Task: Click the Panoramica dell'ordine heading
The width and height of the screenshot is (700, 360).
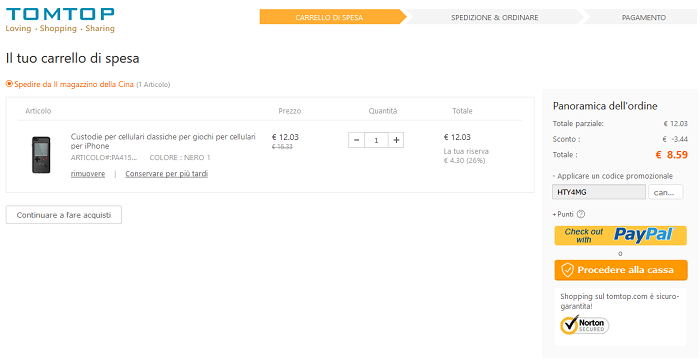Action: point(605,106)
